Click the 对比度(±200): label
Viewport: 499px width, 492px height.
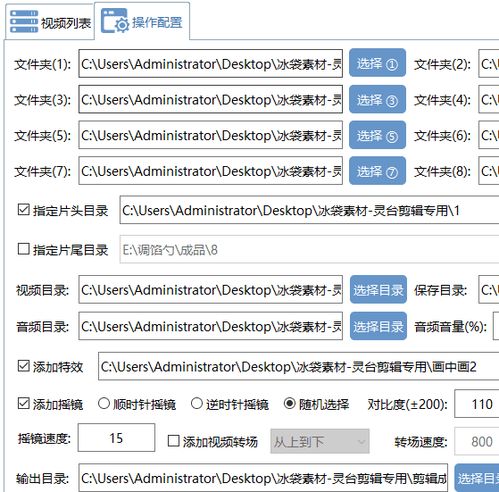[x=407, y=404]
